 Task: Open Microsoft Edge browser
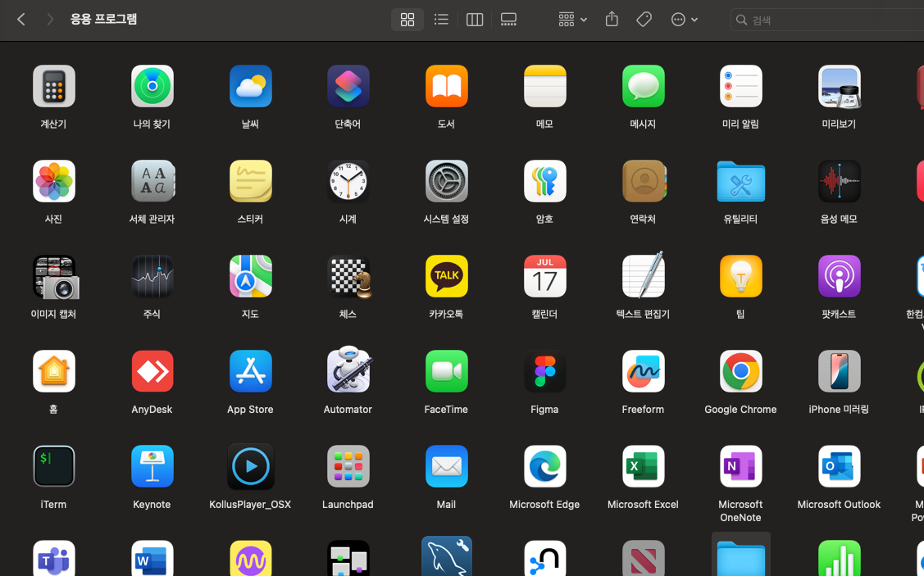click(545, 466)
